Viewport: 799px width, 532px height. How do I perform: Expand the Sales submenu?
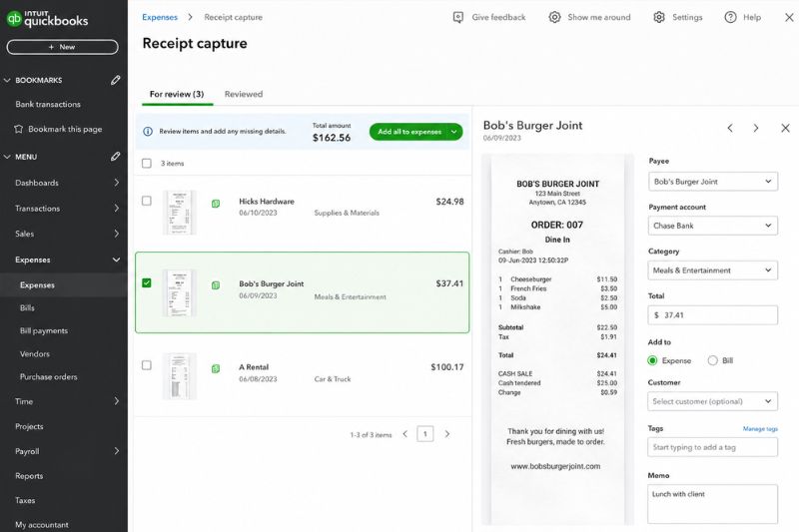coord(116,234)
